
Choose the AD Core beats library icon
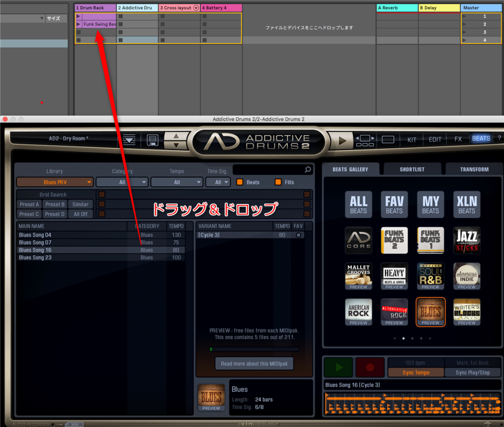[x=358, y=240]
